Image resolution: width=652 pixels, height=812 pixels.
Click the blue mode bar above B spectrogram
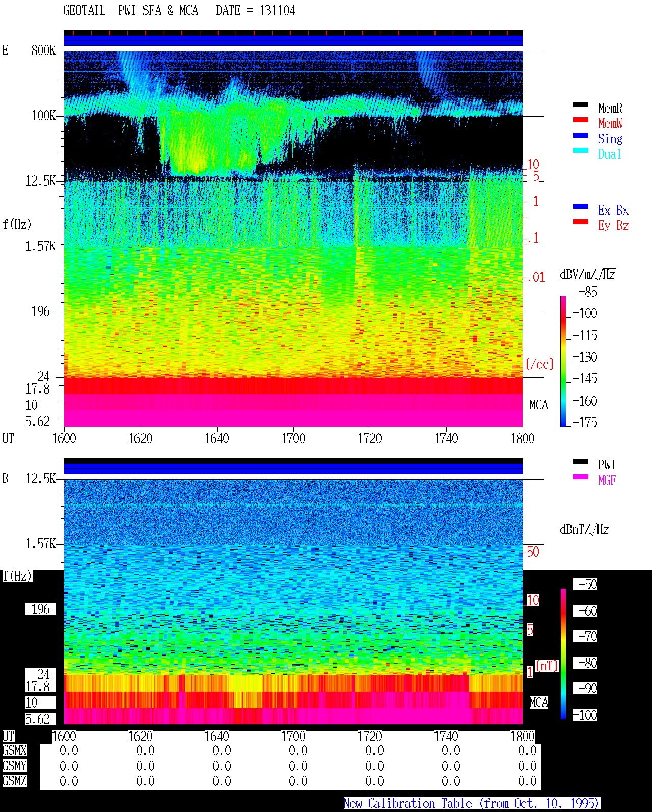[293, 468]
